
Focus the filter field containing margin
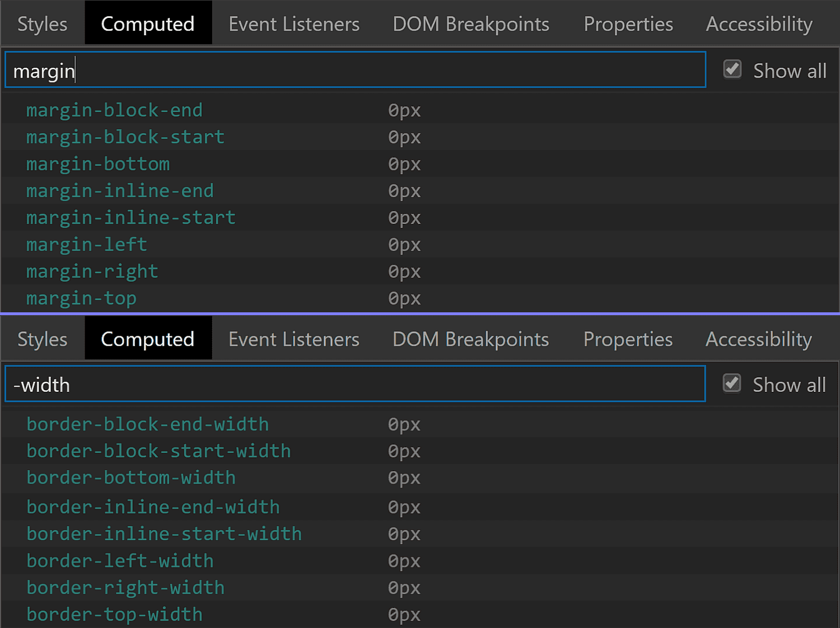pos(355,70)
